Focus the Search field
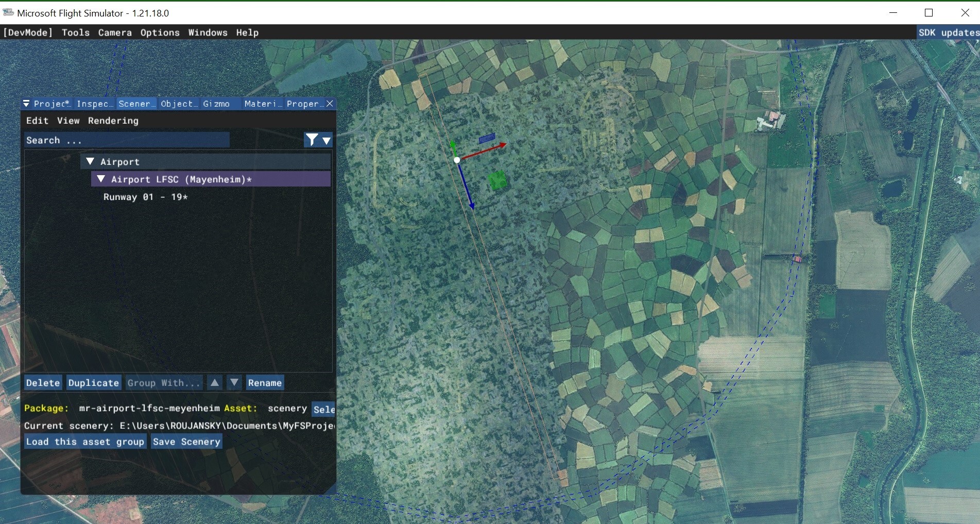This screenshot has width=980, height=524. point(127,140)
